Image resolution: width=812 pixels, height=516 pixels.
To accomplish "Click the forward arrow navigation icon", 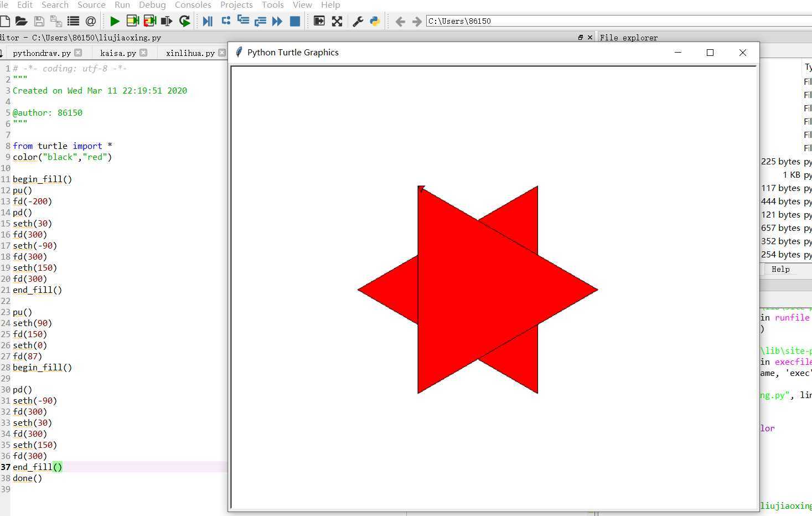I will tap(417, 21).
